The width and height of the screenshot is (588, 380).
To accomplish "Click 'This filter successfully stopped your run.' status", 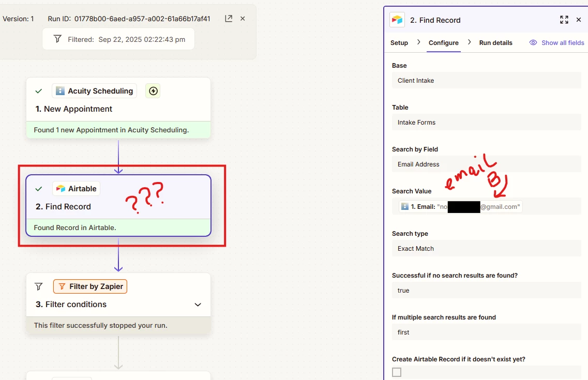I will (100, 325).
